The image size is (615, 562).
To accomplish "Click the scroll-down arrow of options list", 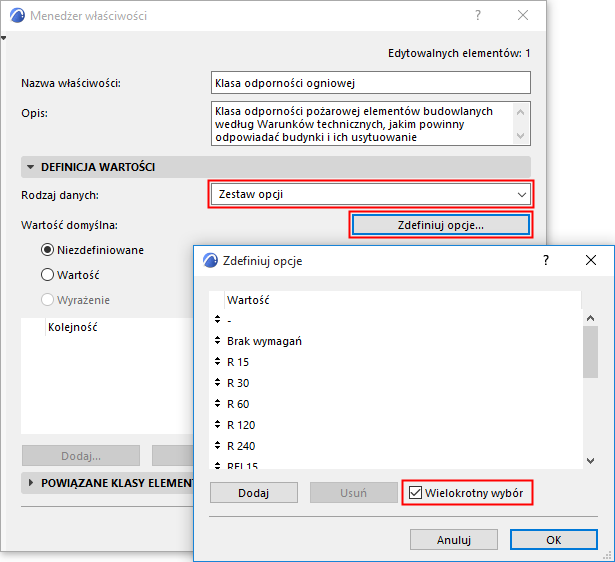I will pyautogui.click(x=590, y=461).
